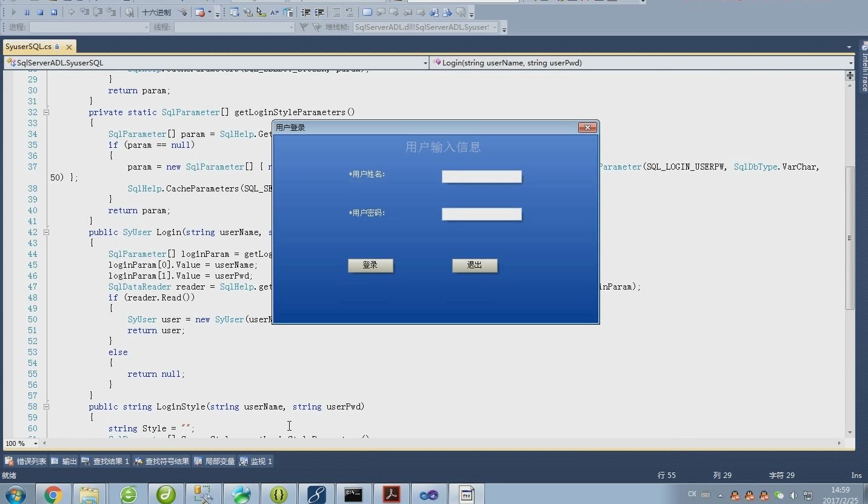Click the uncomment lines icon

350,12
